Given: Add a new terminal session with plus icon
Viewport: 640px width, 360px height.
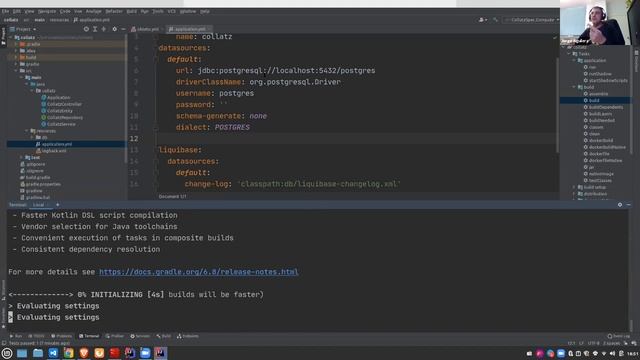Looking at the screenshot, I should click(x=58, y=204).
